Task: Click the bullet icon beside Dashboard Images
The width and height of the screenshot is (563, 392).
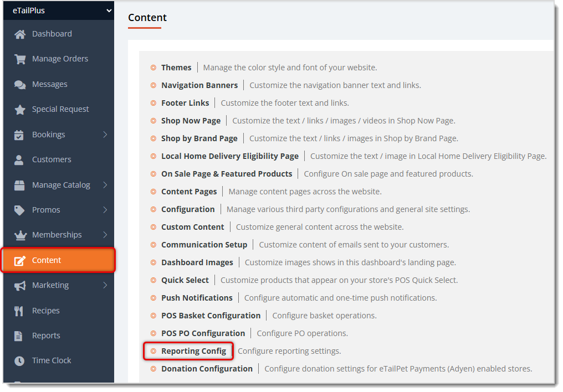Action: 153,262
